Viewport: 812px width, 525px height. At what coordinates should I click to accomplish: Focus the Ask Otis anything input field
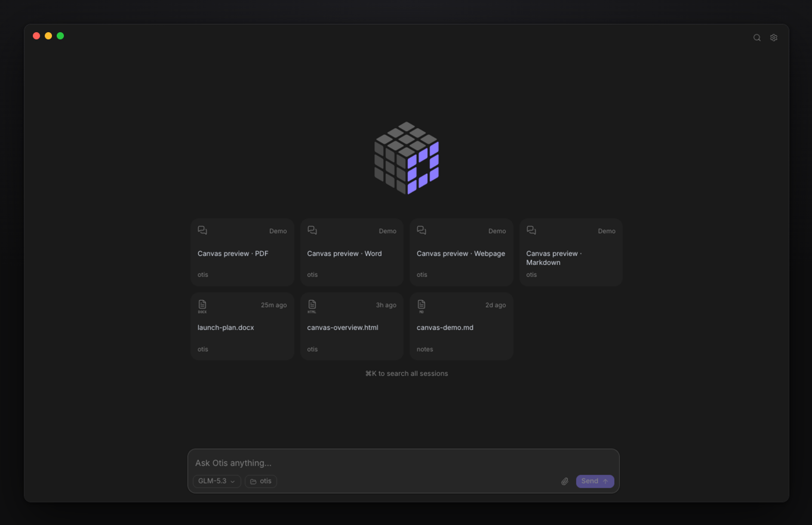403,463
